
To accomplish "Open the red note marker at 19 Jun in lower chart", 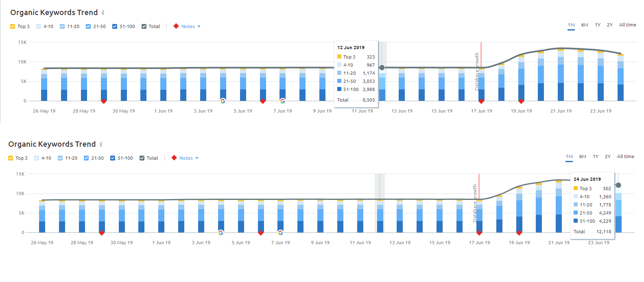I will pyautogui.click(x=519, y=233).
